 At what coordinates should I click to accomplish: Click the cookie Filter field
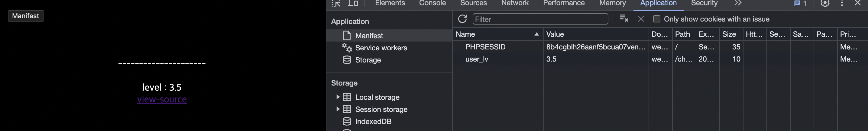pyautogui.click(x=540, y=19)
